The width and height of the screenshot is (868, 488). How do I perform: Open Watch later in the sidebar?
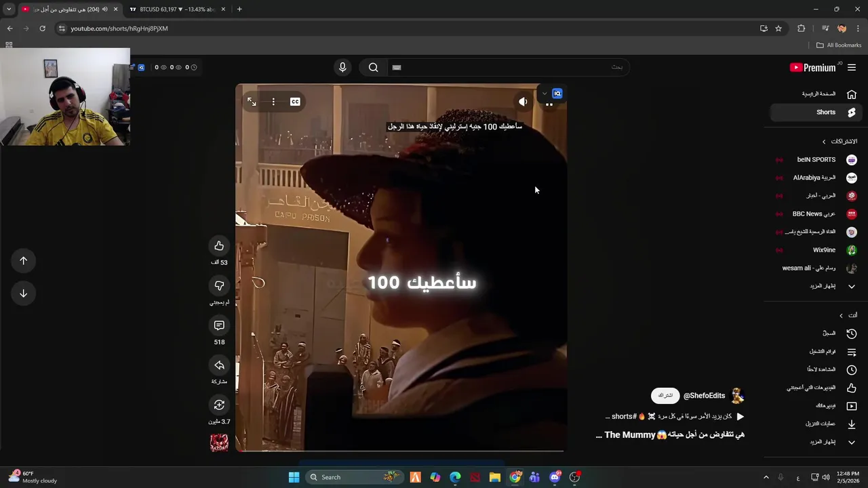click(x=815, y=369)
